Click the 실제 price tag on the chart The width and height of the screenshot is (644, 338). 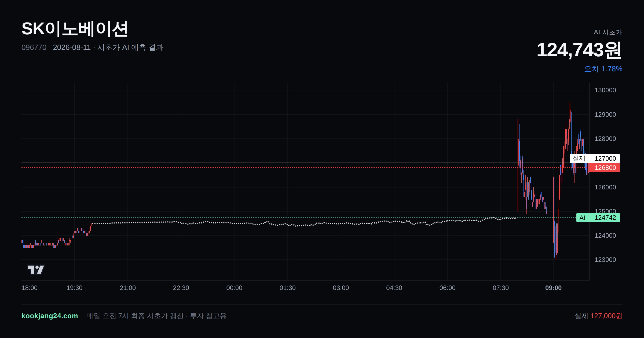coord(579,159)
